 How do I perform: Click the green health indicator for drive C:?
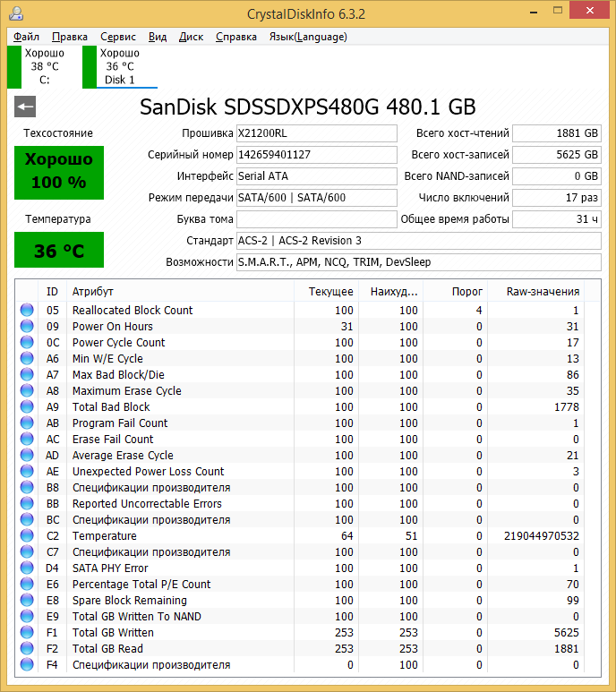click(13, 67)
